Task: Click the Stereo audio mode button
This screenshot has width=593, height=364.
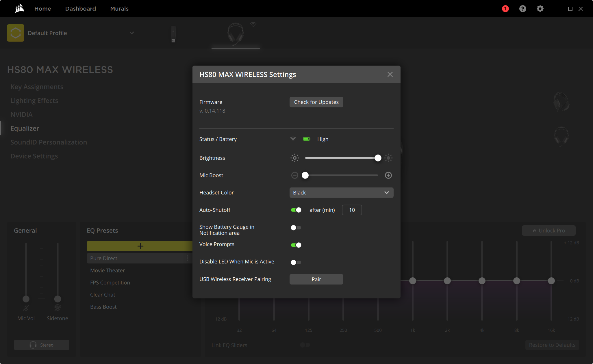Action: pos(42,345)
